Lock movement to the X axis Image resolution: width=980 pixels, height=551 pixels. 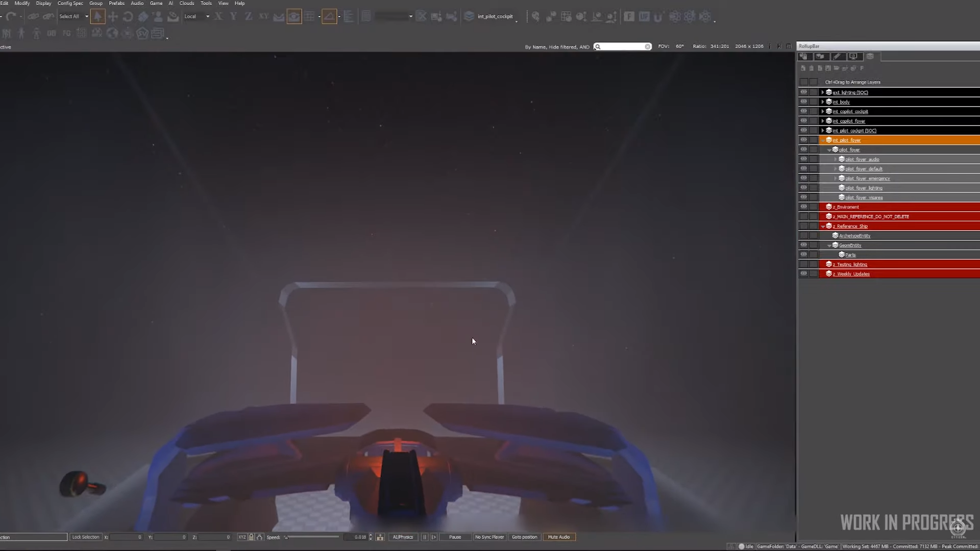click(218, 17)
